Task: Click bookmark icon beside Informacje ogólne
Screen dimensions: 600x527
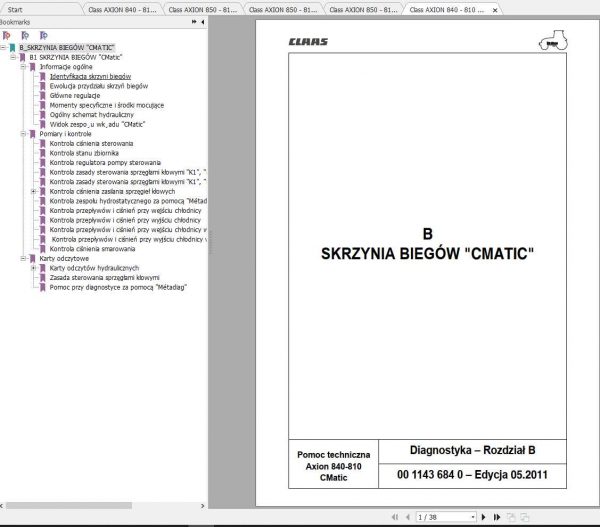Action: tap(33, 67)
